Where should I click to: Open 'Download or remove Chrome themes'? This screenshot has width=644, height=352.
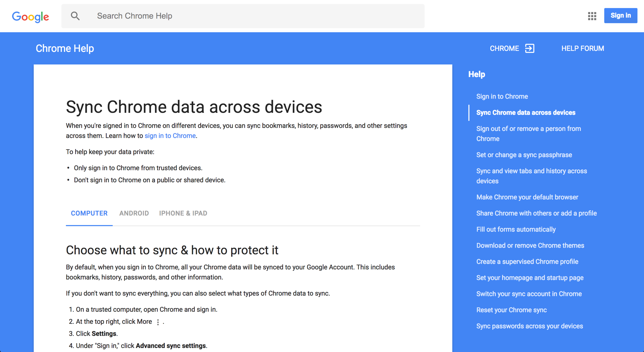pos(530,246)
